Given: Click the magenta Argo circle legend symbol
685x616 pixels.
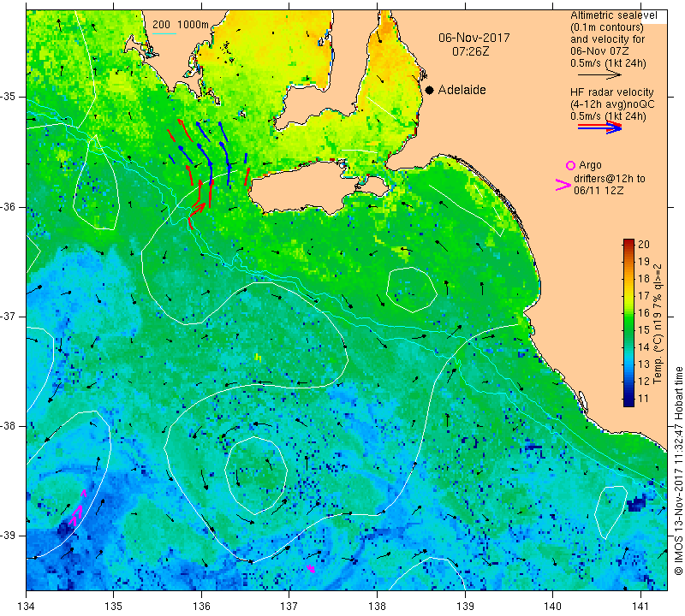Looking at the screenshot, I should tap(570, 165).
